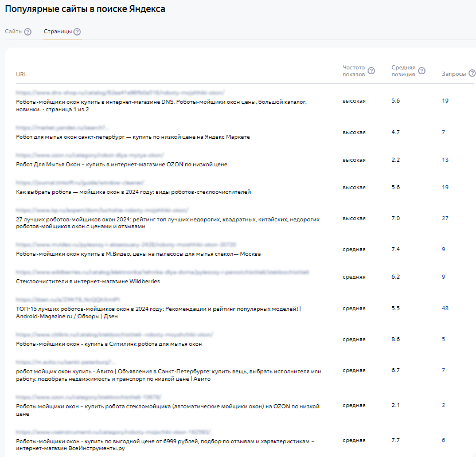The height and width of the screenshot is (457, 476).
Task: Click the Запросы column header text
Action: [x=454, y=73]
